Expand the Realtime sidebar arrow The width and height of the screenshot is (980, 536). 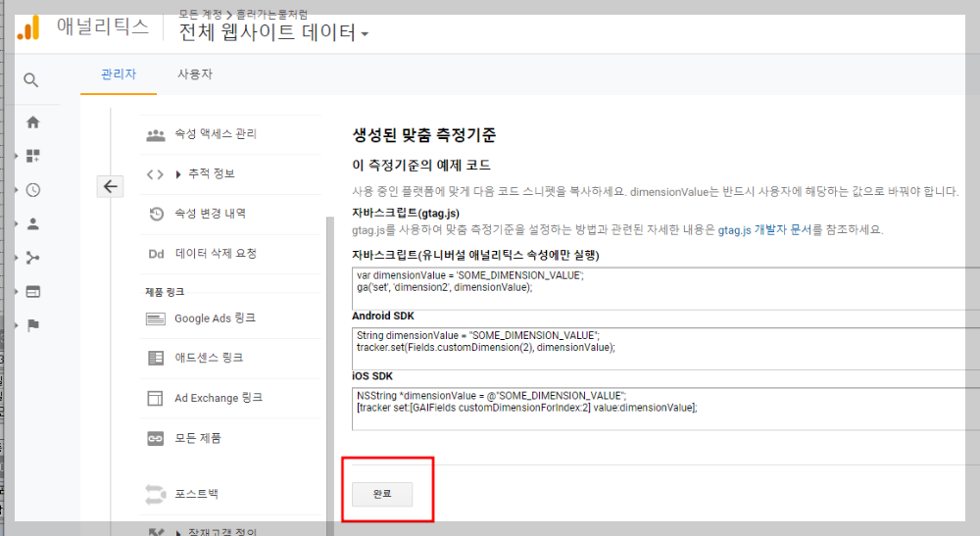pos(17,190)
